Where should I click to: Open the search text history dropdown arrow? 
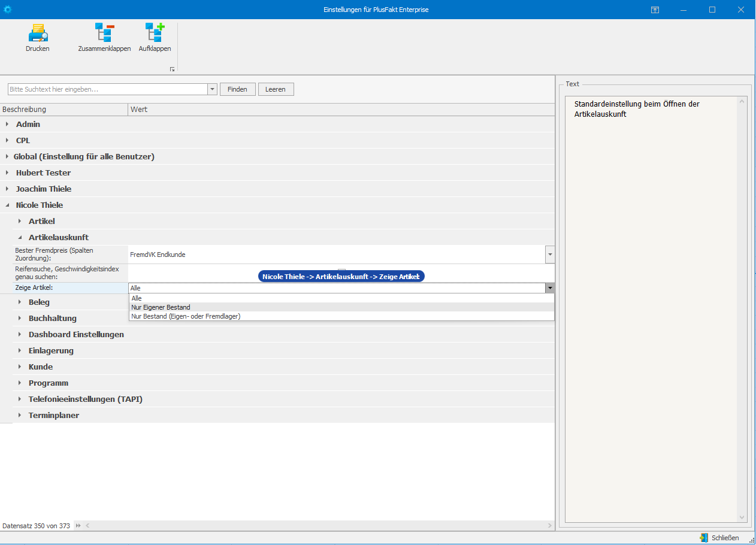pyautogui.click(x=212, y=89)
